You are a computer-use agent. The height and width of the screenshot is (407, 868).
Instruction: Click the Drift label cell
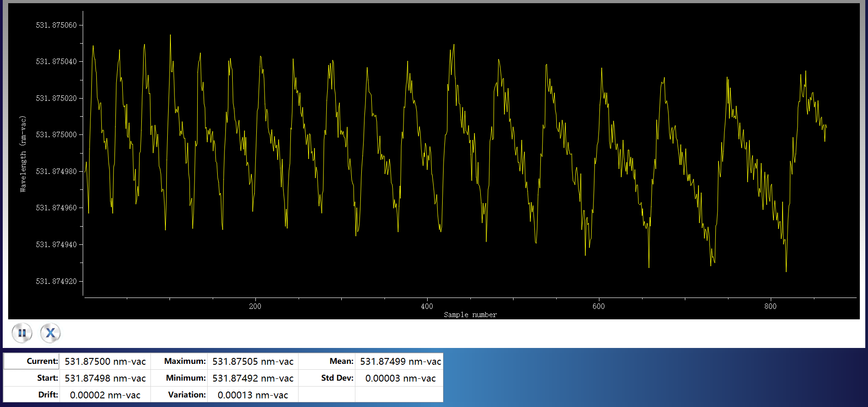click(x=31, y=395)
